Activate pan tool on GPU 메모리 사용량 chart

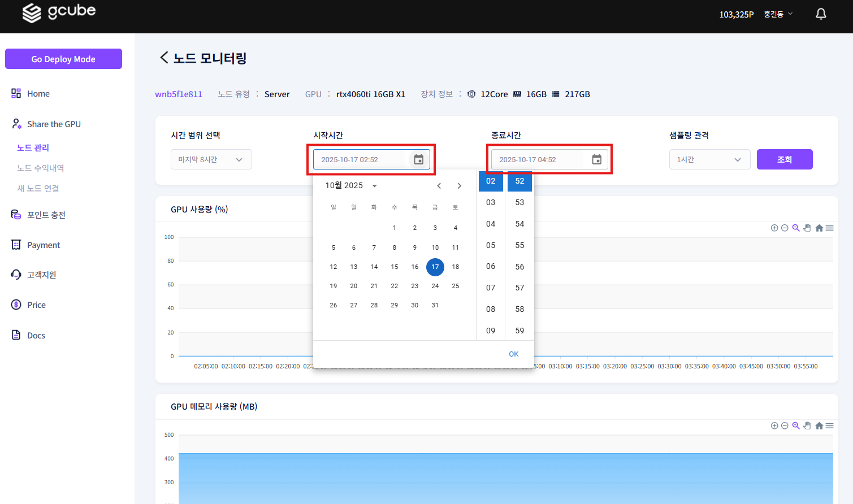807,425
